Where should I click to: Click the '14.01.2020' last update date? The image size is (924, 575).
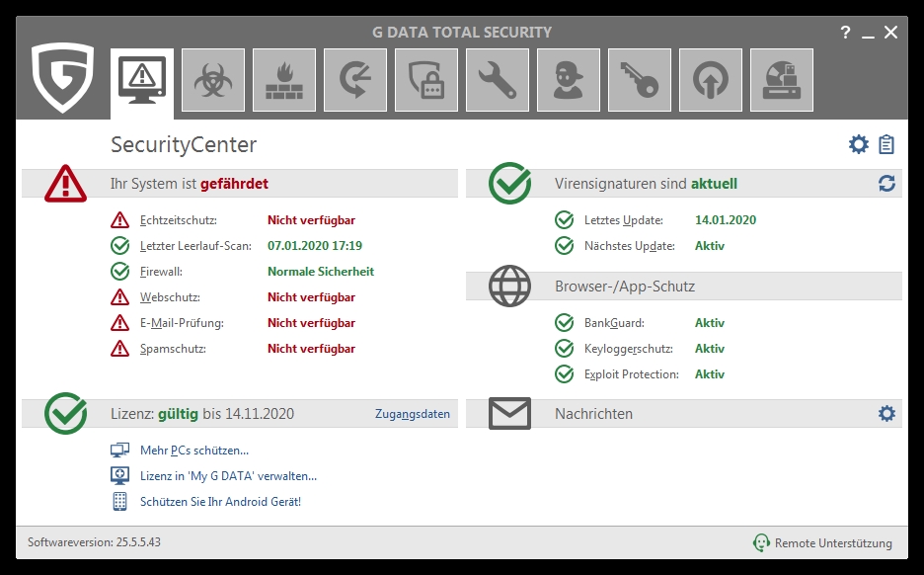(726, 220)
